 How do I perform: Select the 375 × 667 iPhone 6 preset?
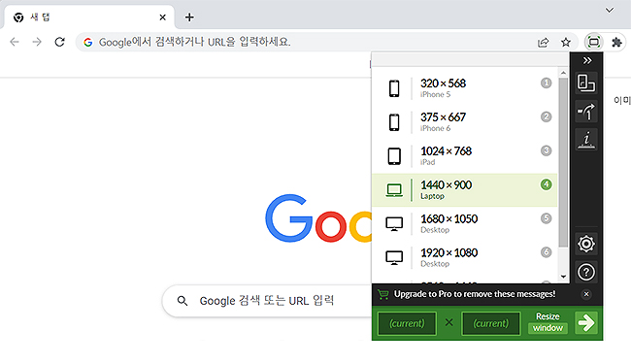(x=464, y=122)
